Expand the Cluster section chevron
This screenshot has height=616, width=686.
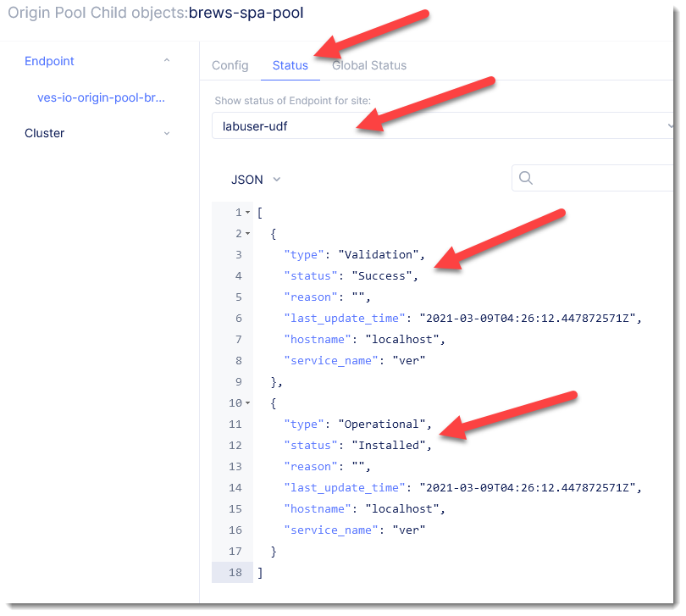click(167, 133)
